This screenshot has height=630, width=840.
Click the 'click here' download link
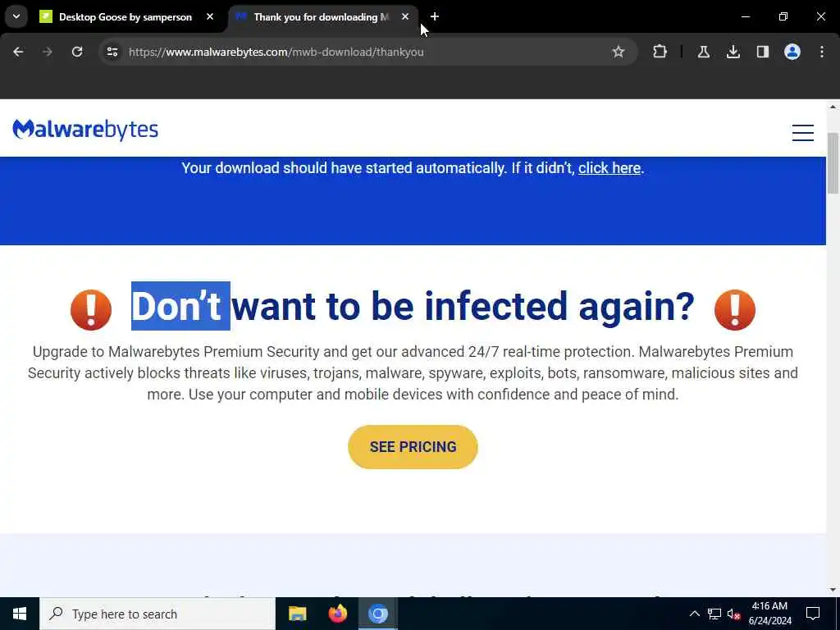[609, 168]
